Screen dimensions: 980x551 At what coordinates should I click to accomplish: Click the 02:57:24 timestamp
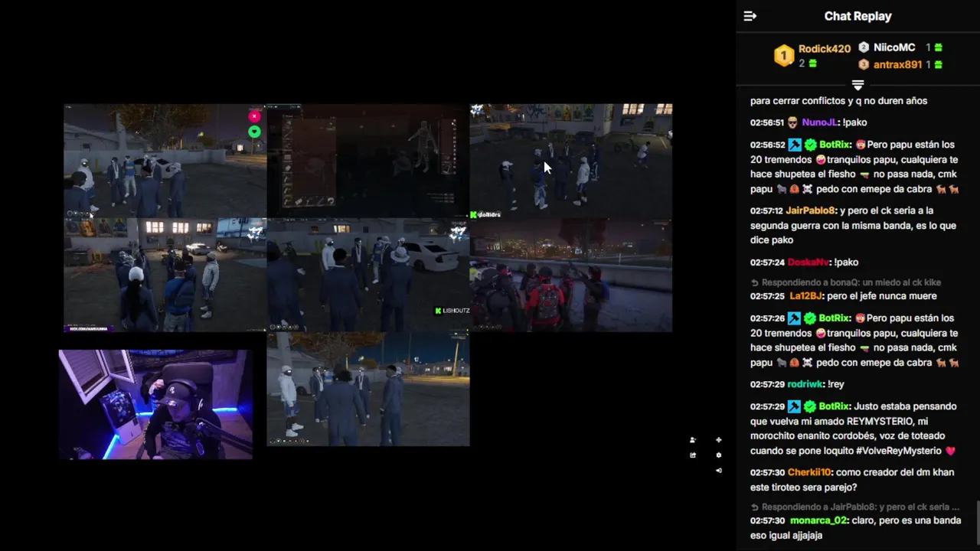767,262
